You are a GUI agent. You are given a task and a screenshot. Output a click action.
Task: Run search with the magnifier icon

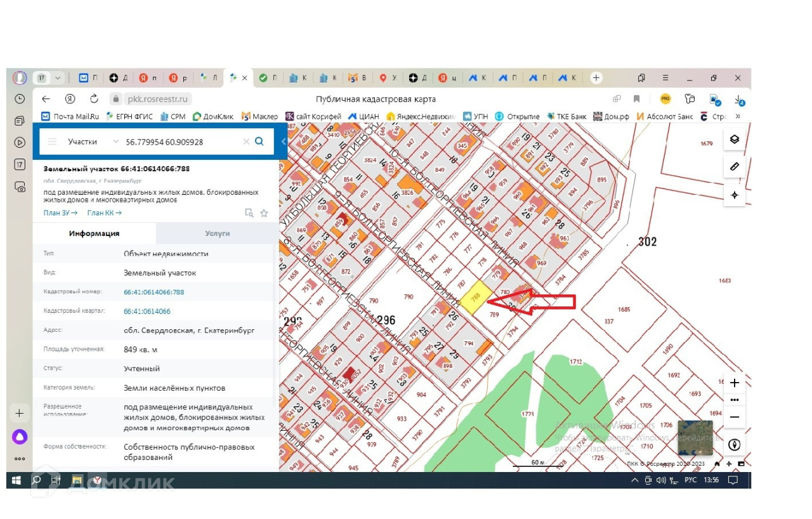pyautogui.click(x=259, y=141)
